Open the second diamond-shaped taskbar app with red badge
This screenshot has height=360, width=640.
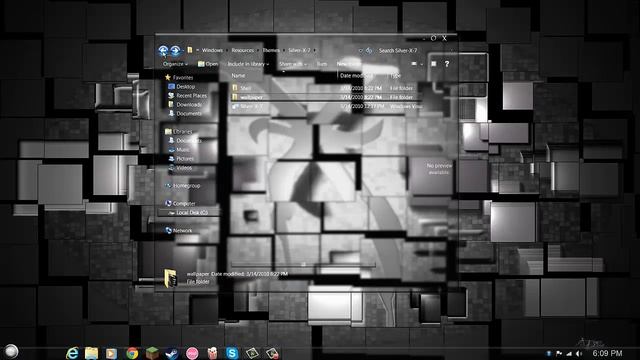pyautogui.click(x=272, y=353)
